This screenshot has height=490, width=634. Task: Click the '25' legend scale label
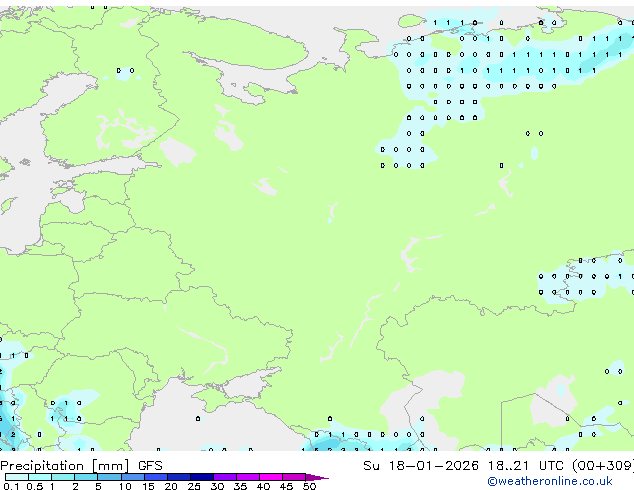coord(194,486)
